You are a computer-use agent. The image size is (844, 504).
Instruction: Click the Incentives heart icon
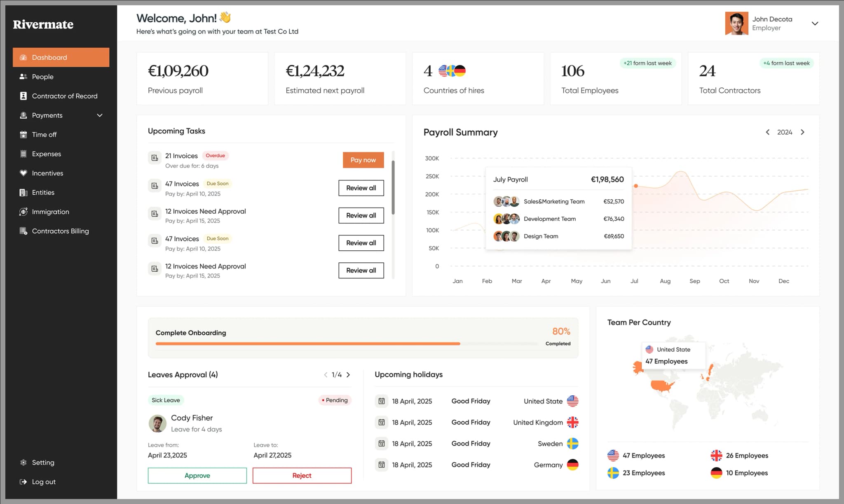23,173
